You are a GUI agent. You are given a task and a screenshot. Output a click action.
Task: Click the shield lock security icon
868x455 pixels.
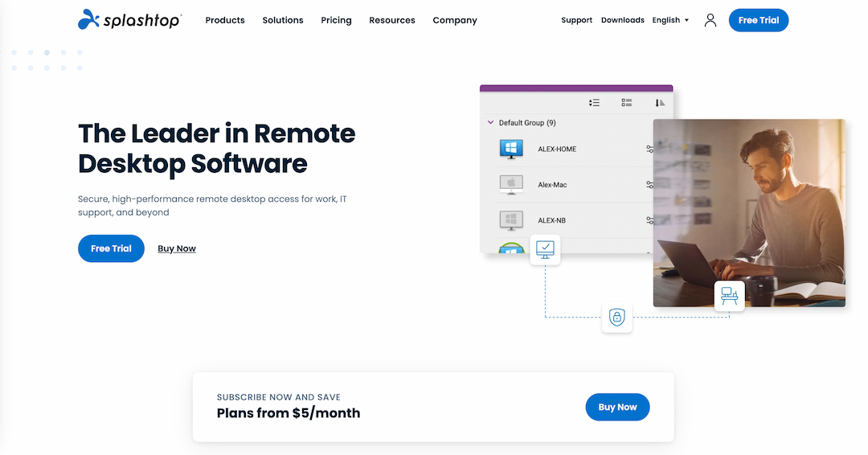click(616, 318)
